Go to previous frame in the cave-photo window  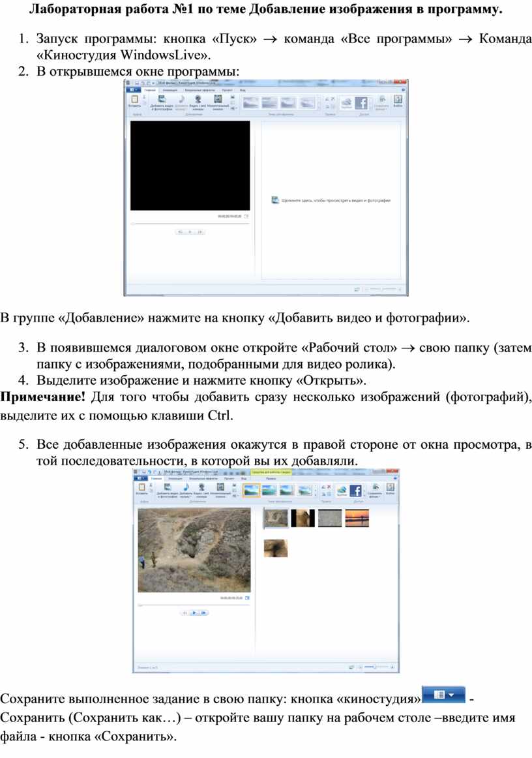click(185, 613)
